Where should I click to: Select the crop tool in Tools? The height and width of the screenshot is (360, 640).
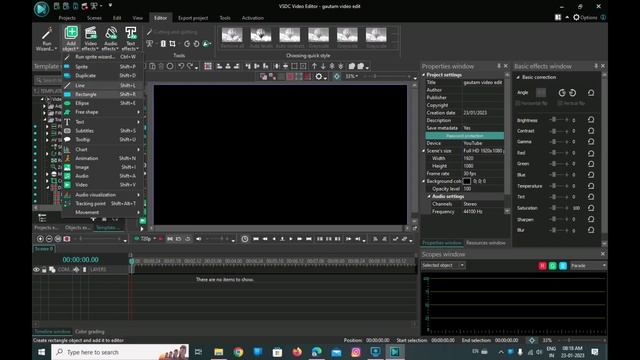[173, 44]
